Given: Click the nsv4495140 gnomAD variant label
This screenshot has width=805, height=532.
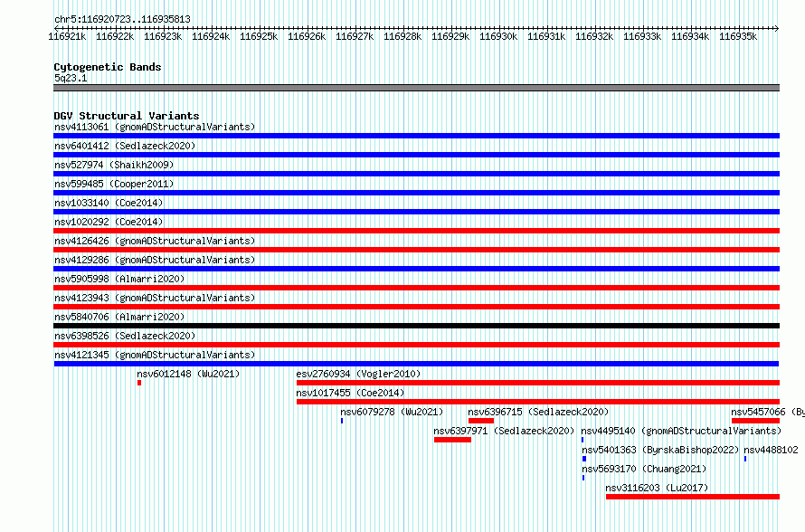Looking at the screenshot, I should (681, 431).
